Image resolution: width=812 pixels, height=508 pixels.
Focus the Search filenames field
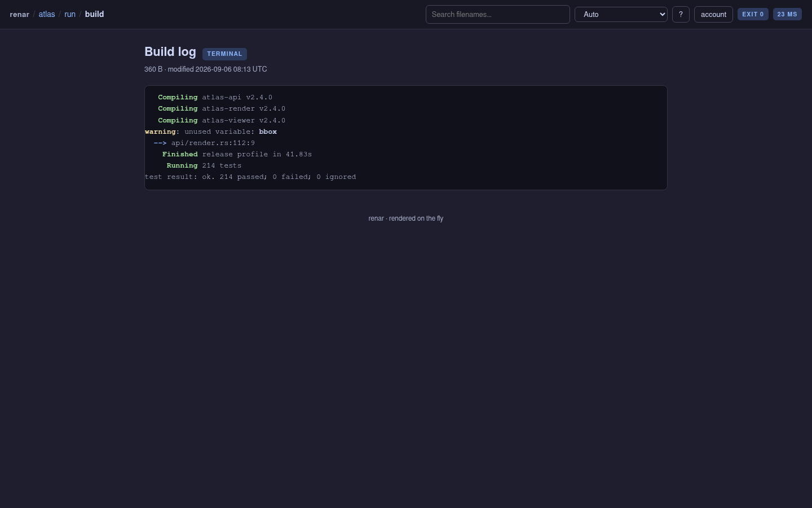(x=498, y=15)
